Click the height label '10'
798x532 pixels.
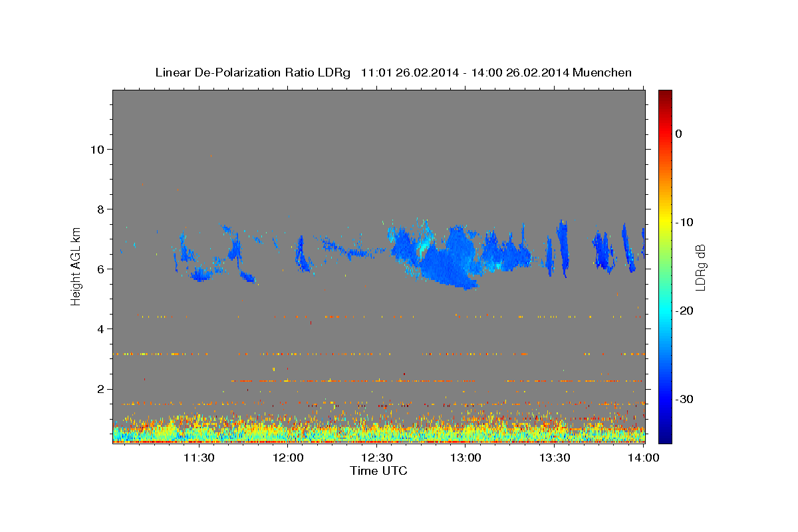96,149
